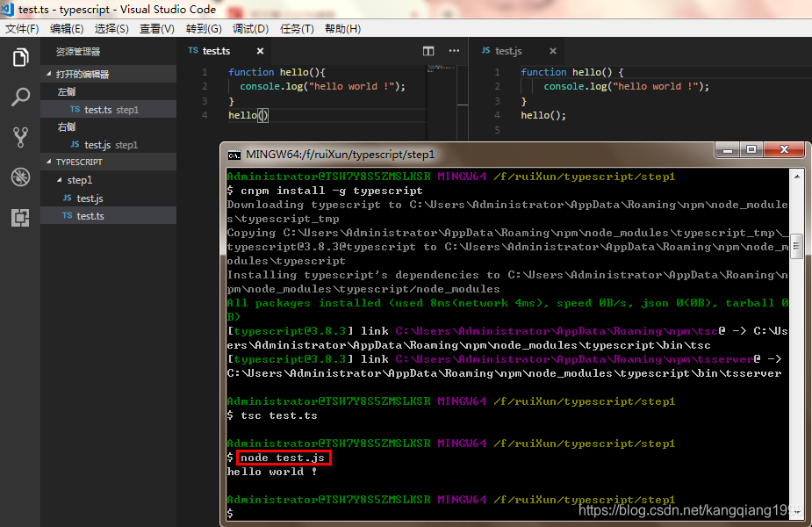Open the 调试(D) menu
The width and height of the screenshot is (812, 527).
pos(250,28)
